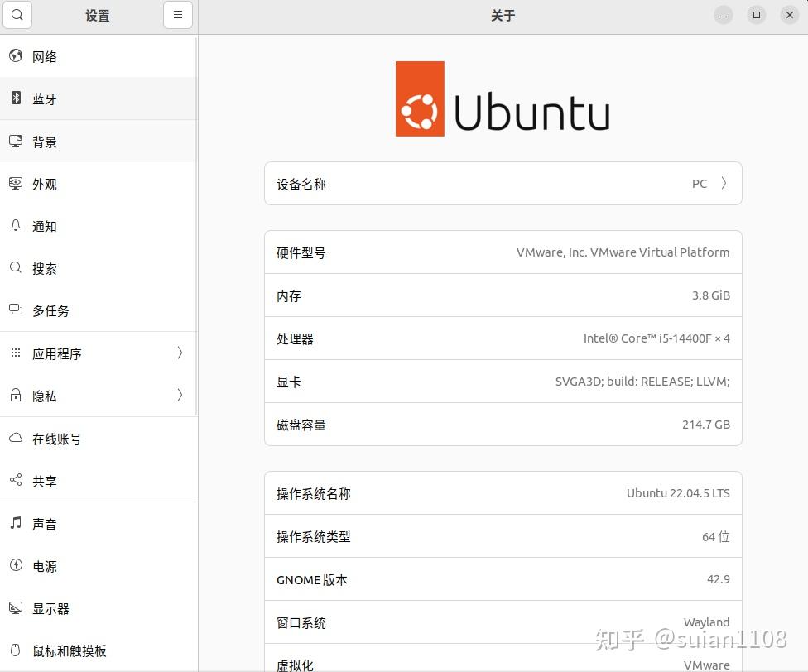Open device name chevron next to PC
The image size is (808, 672).
[x=724, y=184]
